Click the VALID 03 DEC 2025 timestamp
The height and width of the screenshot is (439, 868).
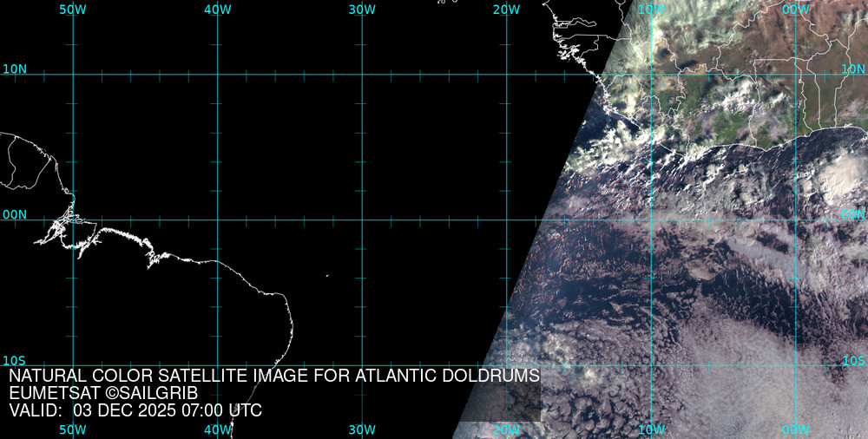[135, 410]
